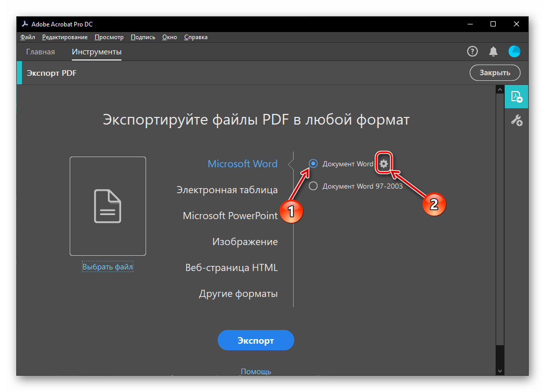545x392 pixels.
Task: Maximize the Acrobat window
Action: pyautogui.click(x=493, y=24)
